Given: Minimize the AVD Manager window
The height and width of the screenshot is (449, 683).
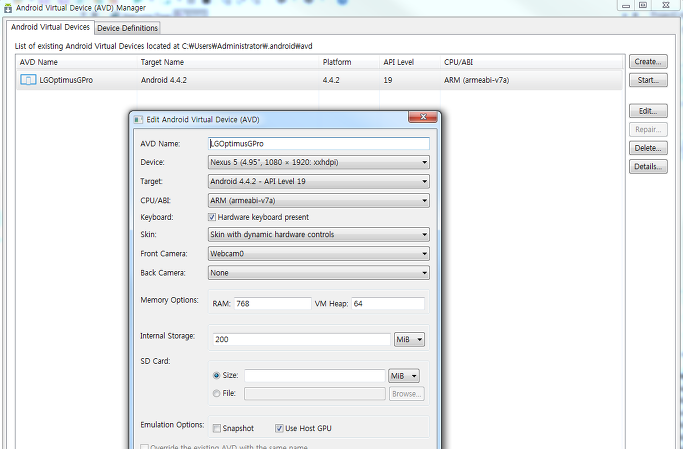Looking at the screenshot, I should pyautogui.click(x=626, y=5).
